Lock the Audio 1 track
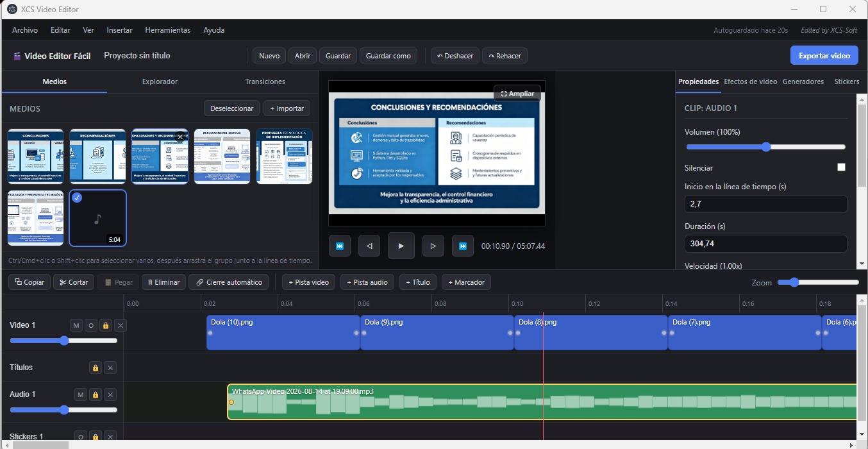Viewport: 868px width, 449px height. (x=96, y=394)
